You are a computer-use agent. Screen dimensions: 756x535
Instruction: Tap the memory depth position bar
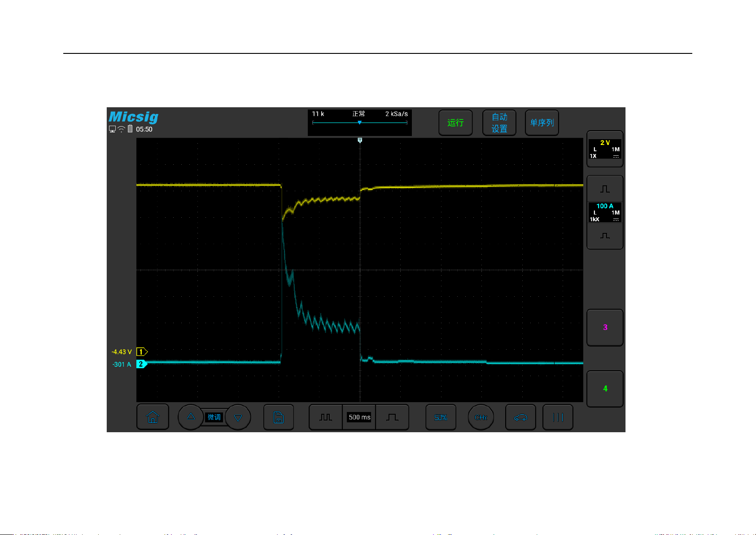[x=360, y=123]
